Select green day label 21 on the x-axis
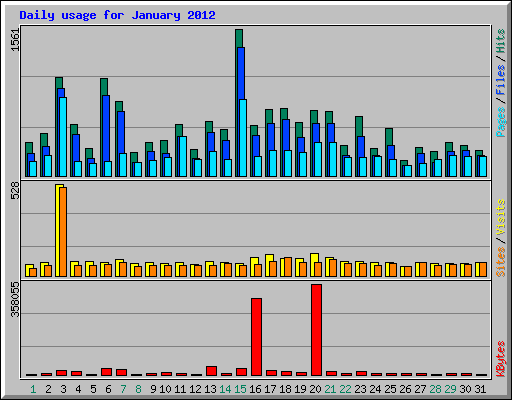512x400 pixels. coord(330,389)
